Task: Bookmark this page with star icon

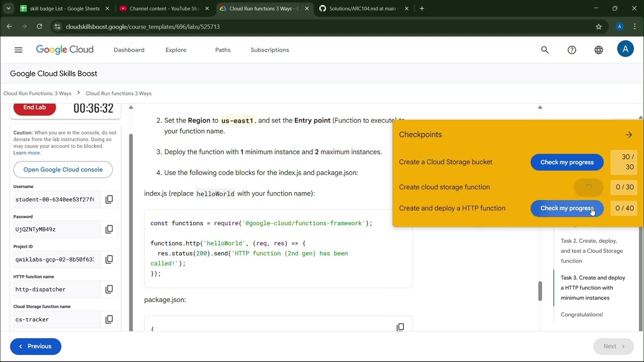Action: pos(599,27)
